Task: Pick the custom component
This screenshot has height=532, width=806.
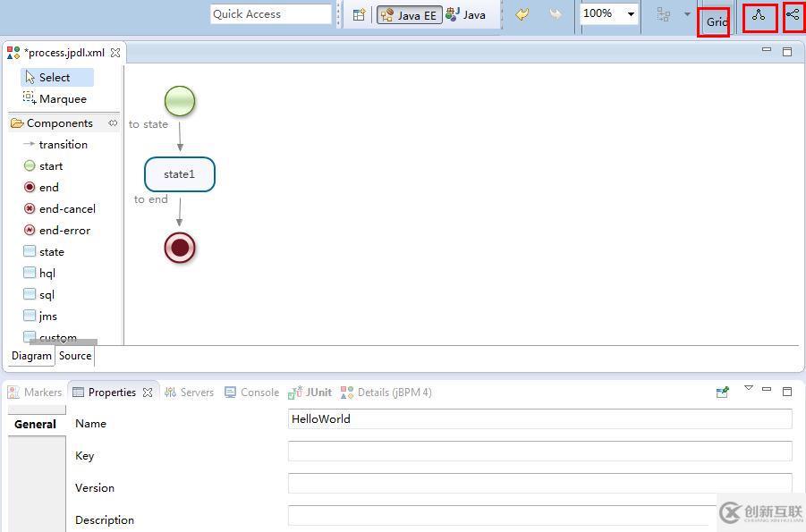Action: (50, 337)
